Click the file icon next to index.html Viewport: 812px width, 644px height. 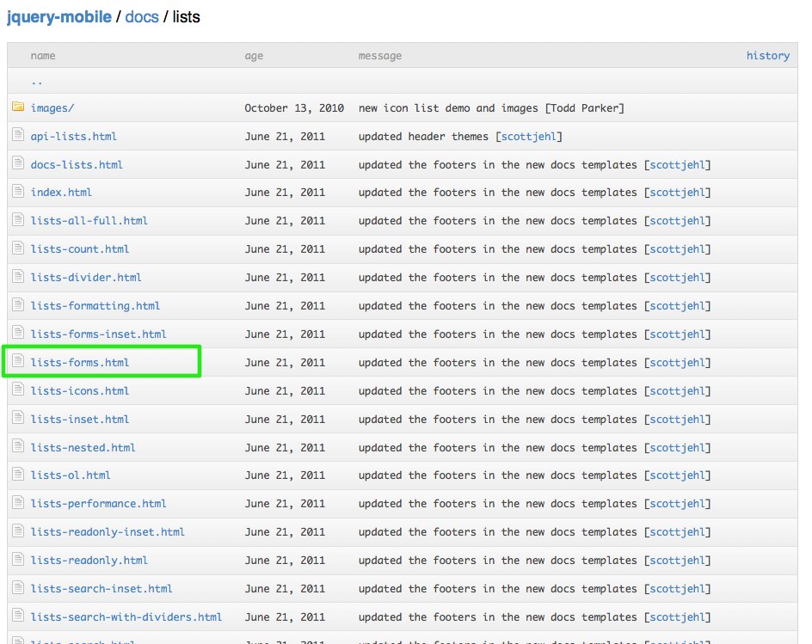(18, 191)
